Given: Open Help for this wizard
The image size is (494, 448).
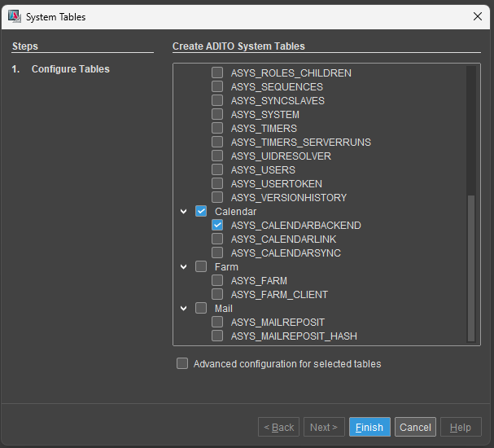Looking at the screenshot, I should pos(461,427).
